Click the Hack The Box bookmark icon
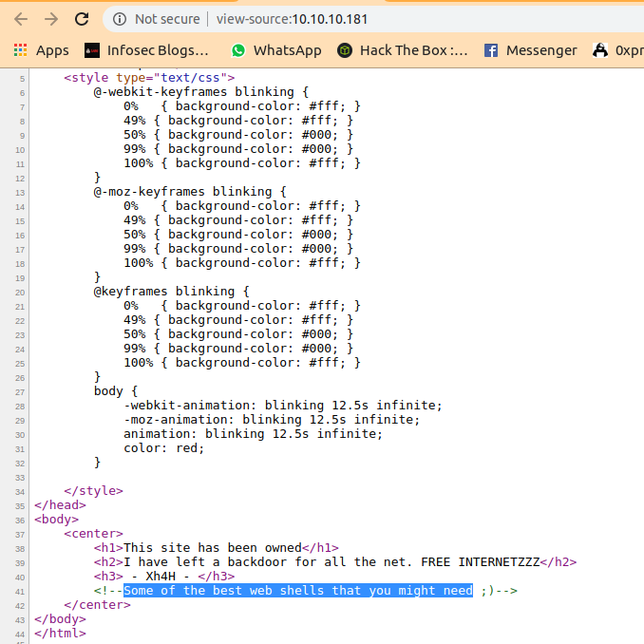 tap(346, 50)
